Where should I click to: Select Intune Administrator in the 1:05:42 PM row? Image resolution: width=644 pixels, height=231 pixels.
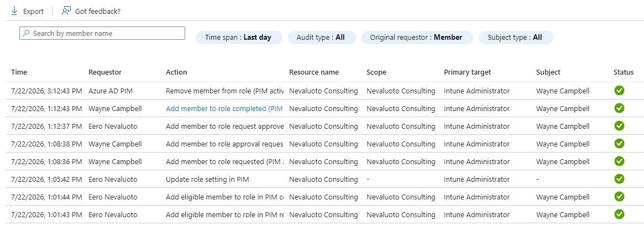coord(477,179)
